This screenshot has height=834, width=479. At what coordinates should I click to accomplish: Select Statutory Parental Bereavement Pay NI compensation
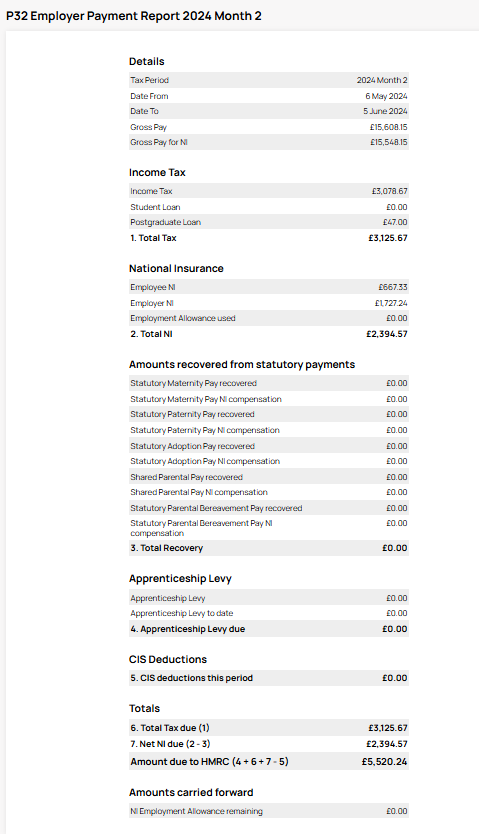pos(268,528)
